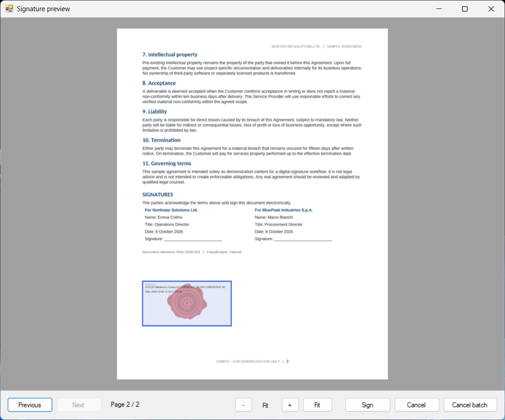The width and height of the screenshot is (505, 420).
Task: Click the '9. Liability' heading
Action: point(155,112)
